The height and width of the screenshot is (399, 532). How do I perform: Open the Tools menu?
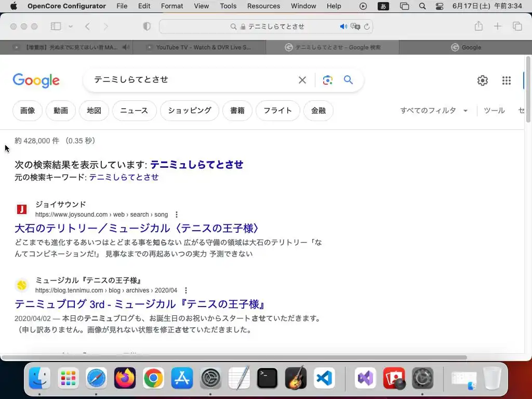click(x=228, y=6)
